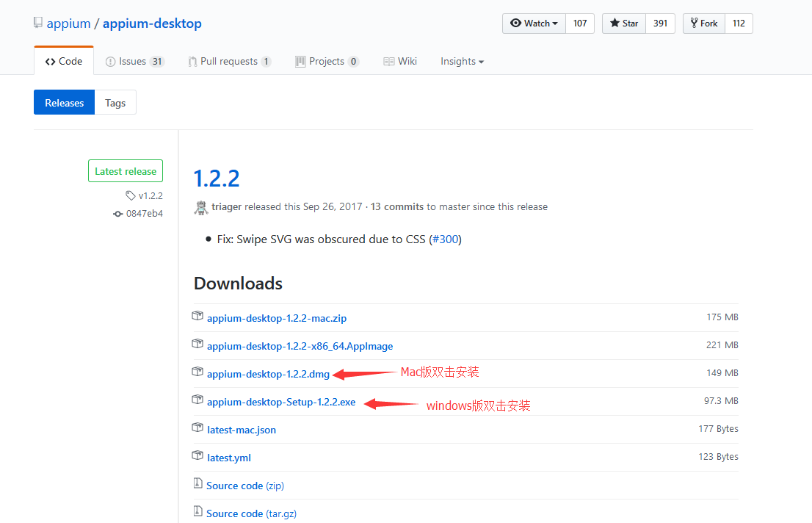Download appium-desktop-1.2.2-x86_64.AppImage
The width and height of the screenshot is (812, 523).
300,346
